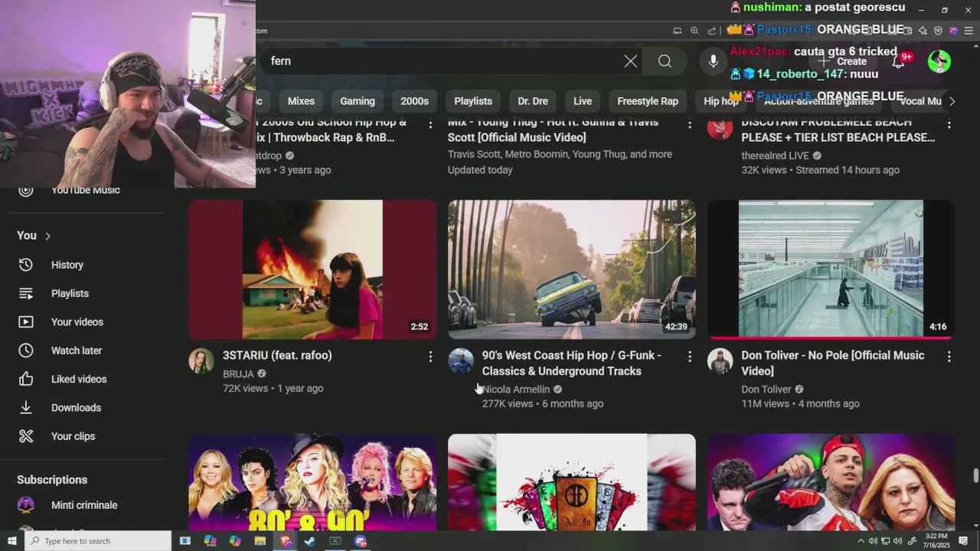Image resolution: width=980 pixels, height=551 pixels.
Task: Open options for Don Toliver video
Action: [949, 357]
